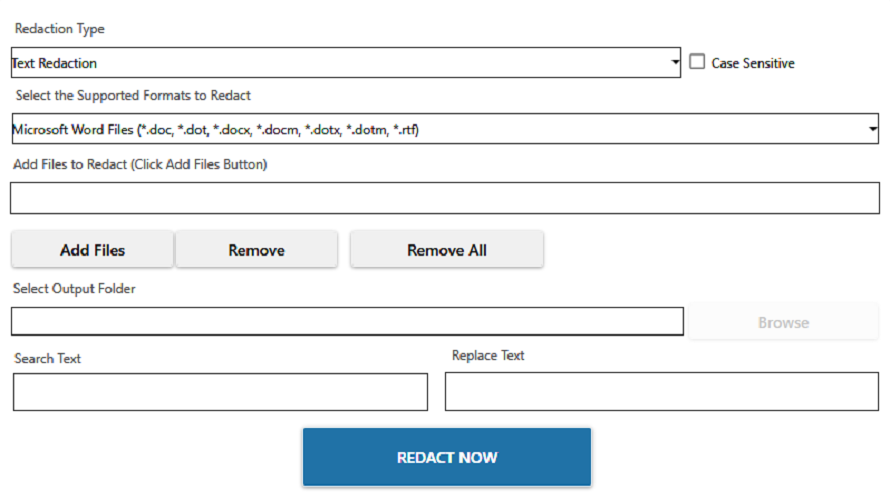Open the Microsoft Word Files format dropdown
The height and width of the screenshot is (500, 890).
440,129
